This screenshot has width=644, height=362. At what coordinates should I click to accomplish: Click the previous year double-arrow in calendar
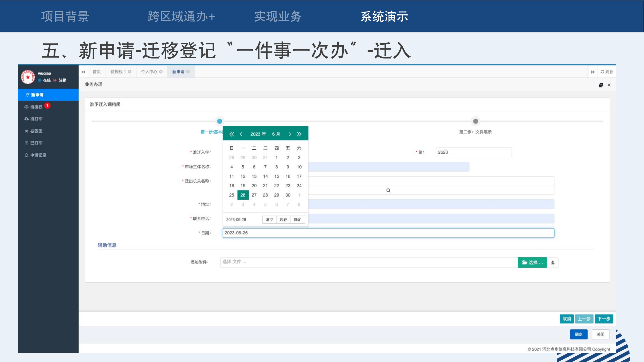click(232, 134)
